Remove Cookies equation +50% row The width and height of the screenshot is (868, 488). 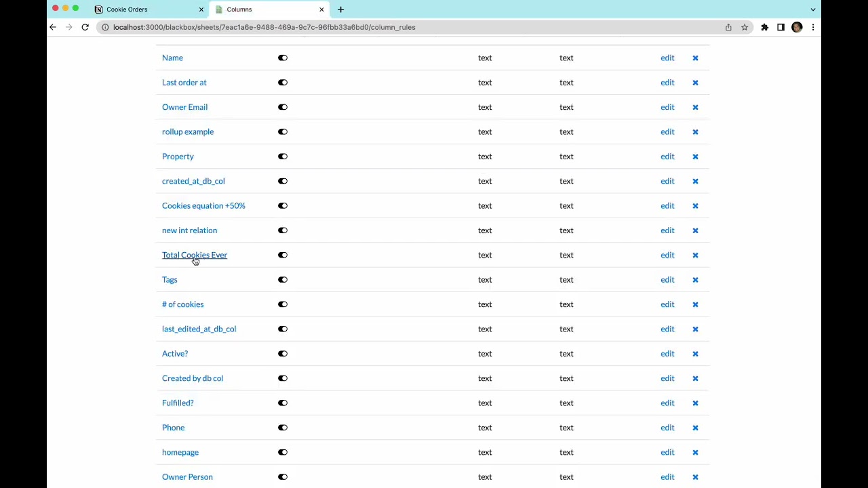(695, 206)
